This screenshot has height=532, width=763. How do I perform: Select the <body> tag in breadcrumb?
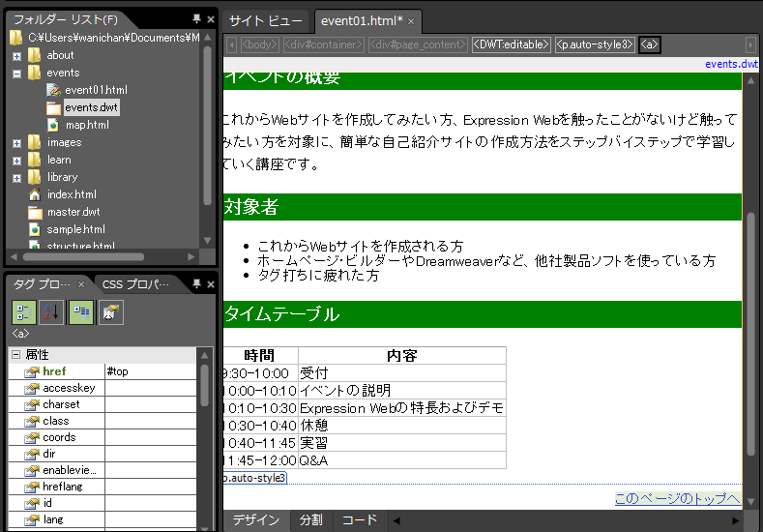click(259, 44)
